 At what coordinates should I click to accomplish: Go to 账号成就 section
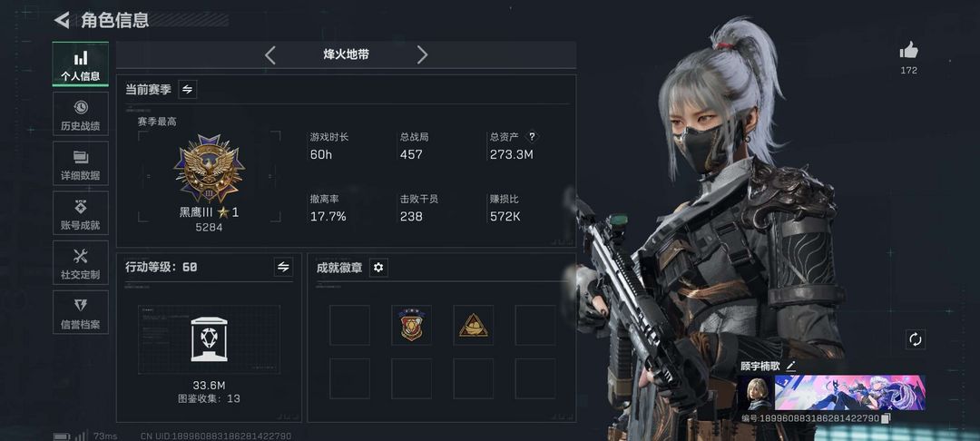point(81,213)
